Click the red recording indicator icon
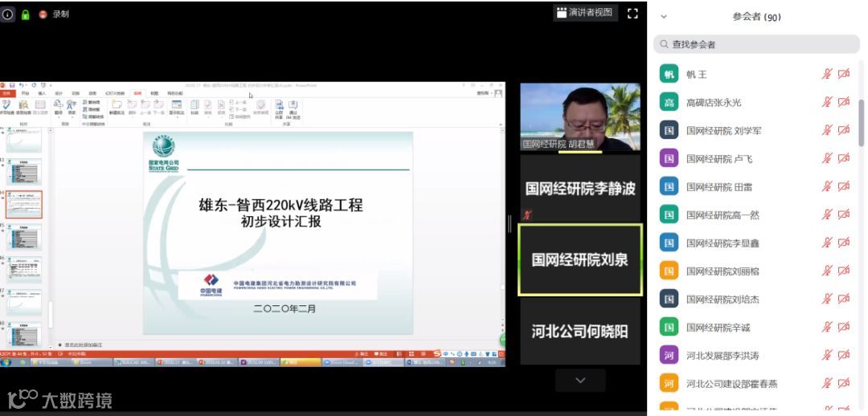The width and height of the screenshot is (868, 416). pyautogui.click(x=43, y=15)
